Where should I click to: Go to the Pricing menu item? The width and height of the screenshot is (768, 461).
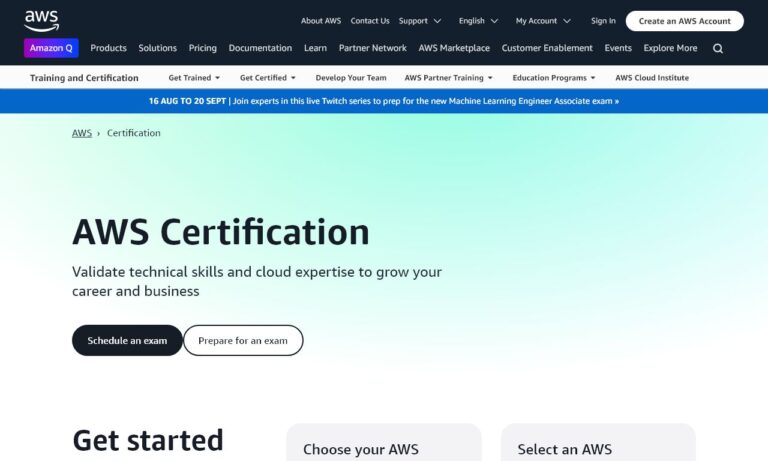202,48
